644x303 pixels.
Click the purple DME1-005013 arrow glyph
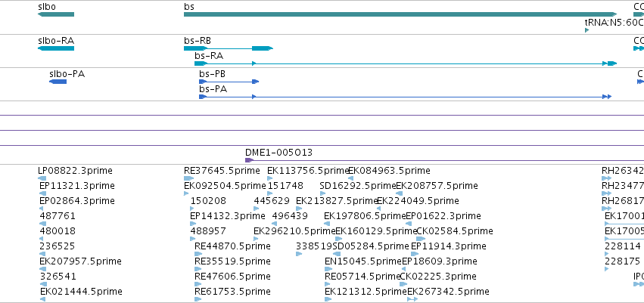click(x=249, y=160)
